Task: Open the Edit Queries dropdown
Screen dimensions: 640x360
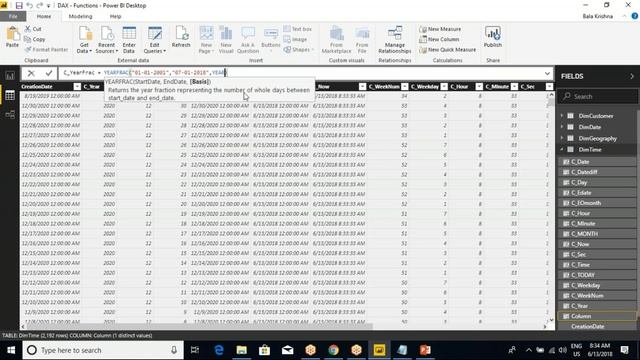Action: point(155,40)
